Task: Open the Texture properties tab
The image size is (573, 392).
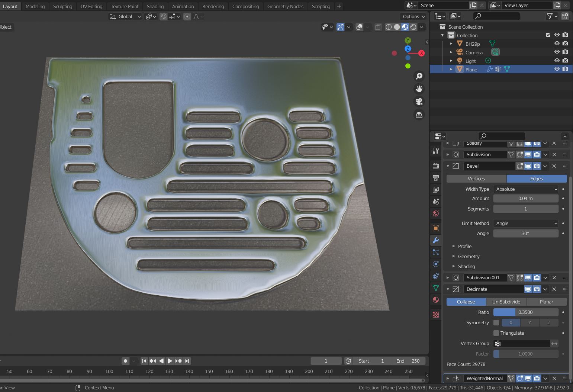Action: (x=436, y=315)
